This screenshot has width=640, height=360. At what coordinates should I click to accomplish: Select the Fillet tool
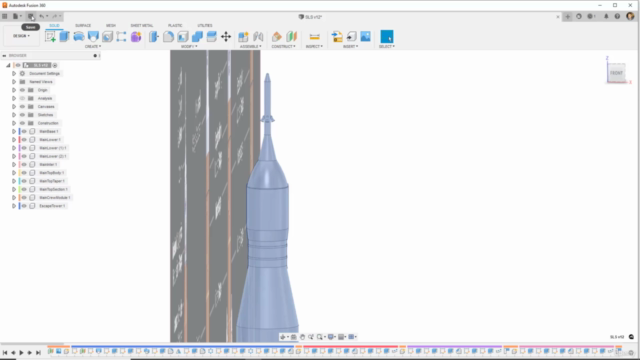tap(168, 36)
